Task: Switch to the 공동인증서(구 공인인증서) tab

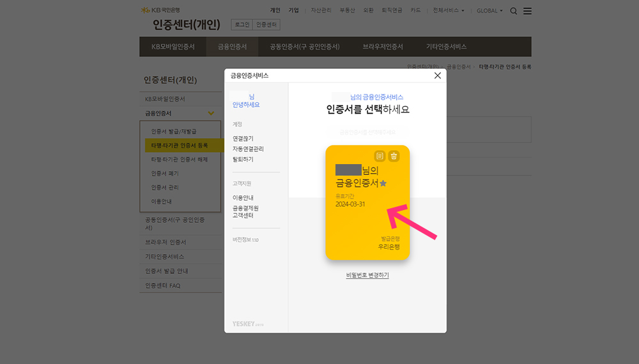Action: [304, 47]
